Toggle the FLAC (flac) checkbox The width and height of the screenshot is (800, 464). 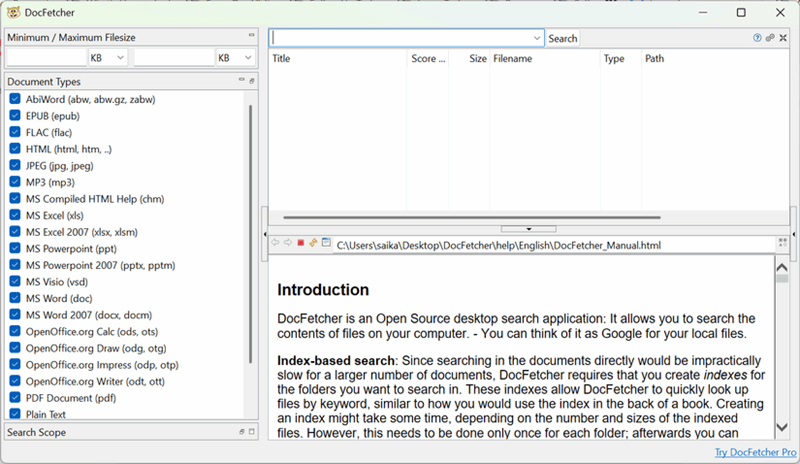pyautogui.click(x=15, y=132)
